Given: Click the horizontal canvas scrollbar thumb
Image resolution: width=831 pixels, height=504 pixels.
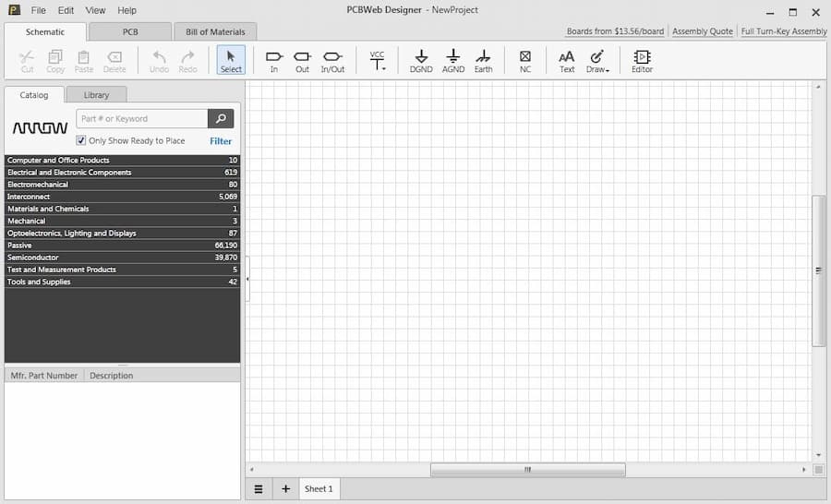Looking at the screenshot, I should click(x=528, y=470).
